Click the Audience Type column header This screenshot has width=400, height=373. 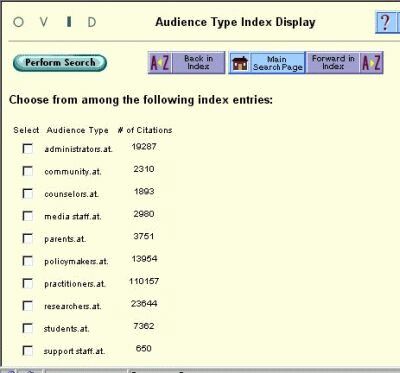[x=78, y=130]
